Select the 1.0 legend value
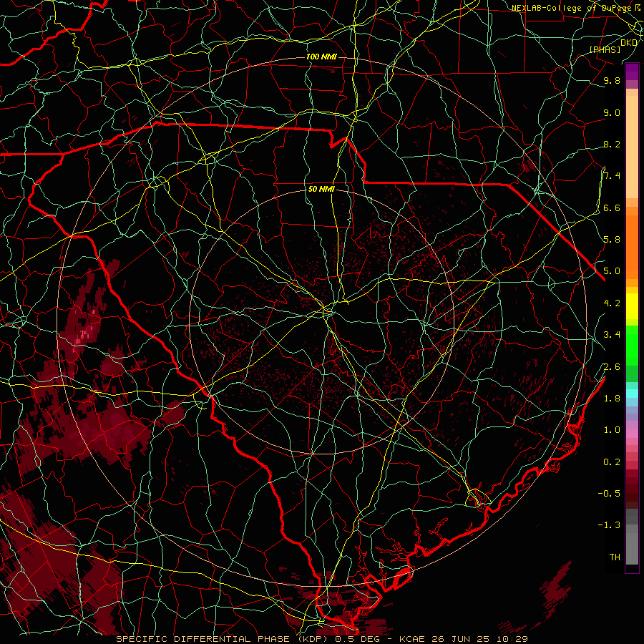 (612, 430)
